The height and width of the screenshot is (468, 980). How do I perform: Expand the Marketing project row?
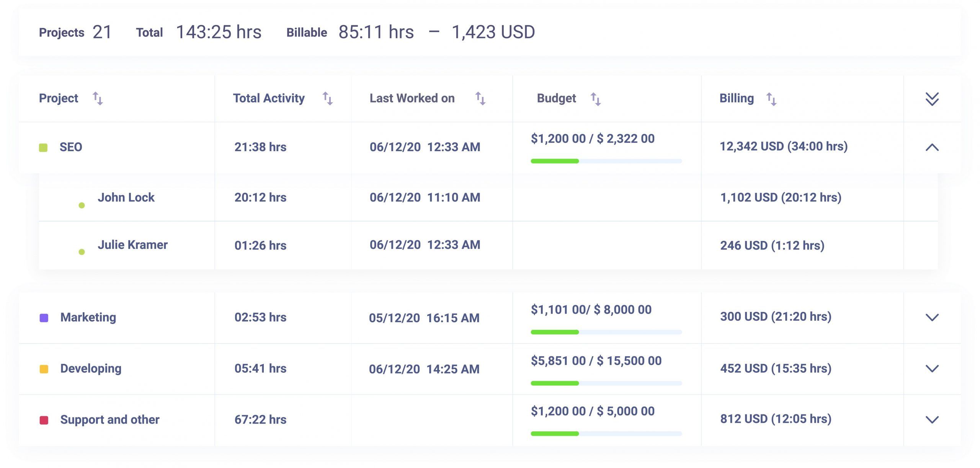[932, 317]
